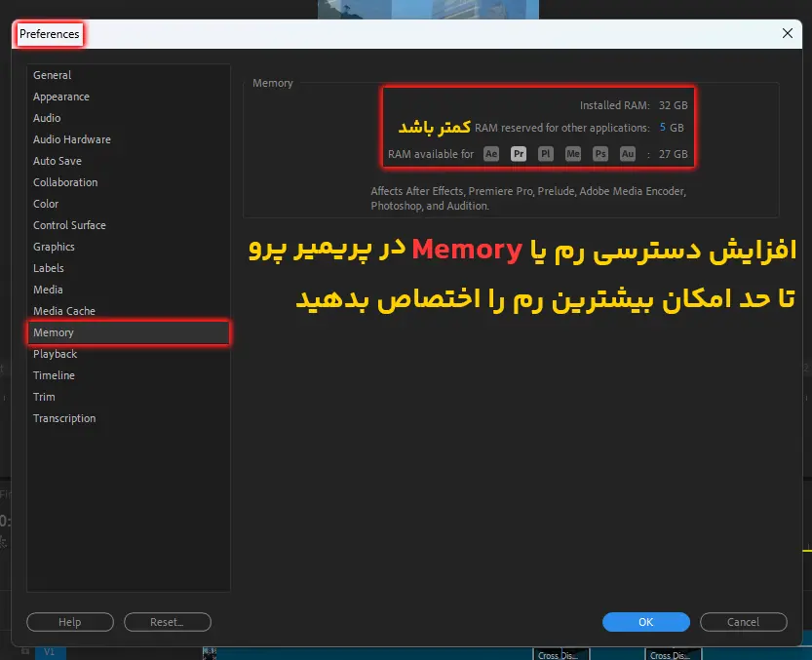This screenshot has height=660, width=812.
Task: Switch to Auto Save preferences
Action: point(129,161)
